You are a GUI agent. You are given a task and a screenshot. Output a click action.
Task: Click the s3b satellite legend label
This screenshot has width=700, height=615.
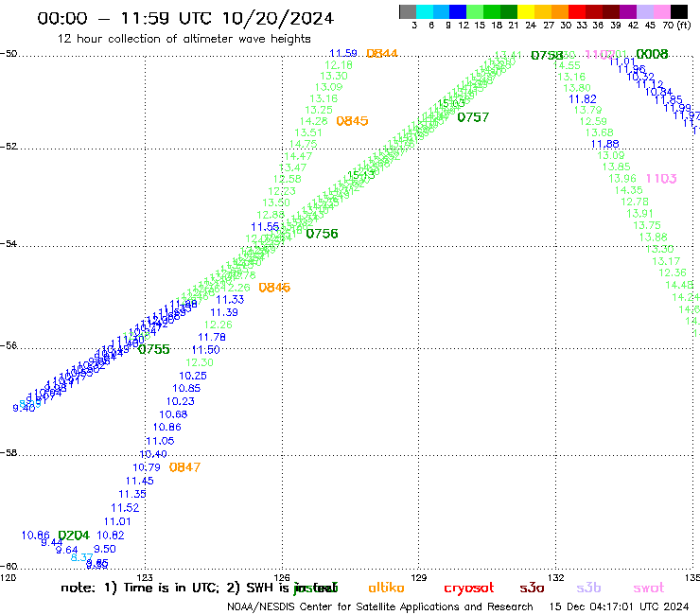point(588,588)
